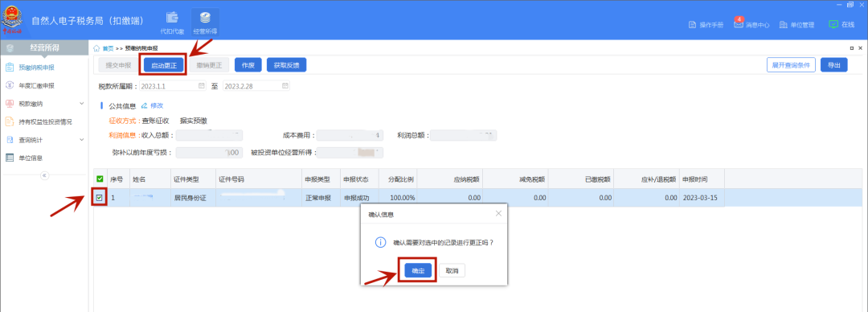Collapse the left sidebar with double-chevron
868x312 pixels.
point(45,175)
